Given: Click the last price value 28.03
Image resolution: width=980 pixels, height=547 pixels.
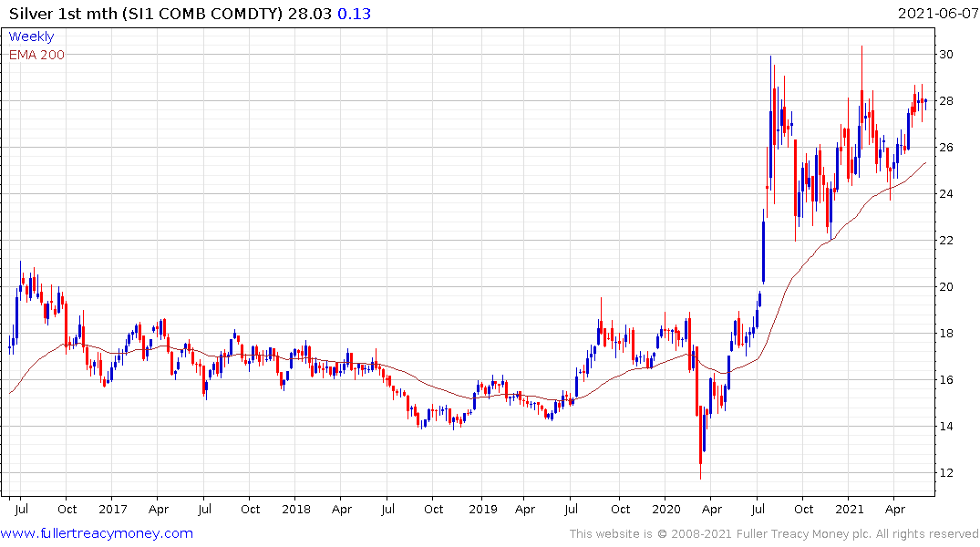Looking at the screenshot, I should pos(309,13).
